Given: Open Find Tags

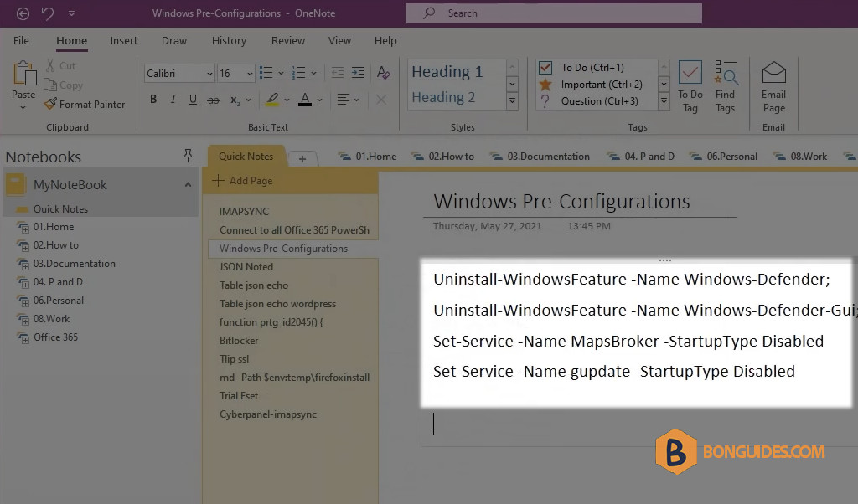Looking at the screenshot, I should click(x=726, y=86).
